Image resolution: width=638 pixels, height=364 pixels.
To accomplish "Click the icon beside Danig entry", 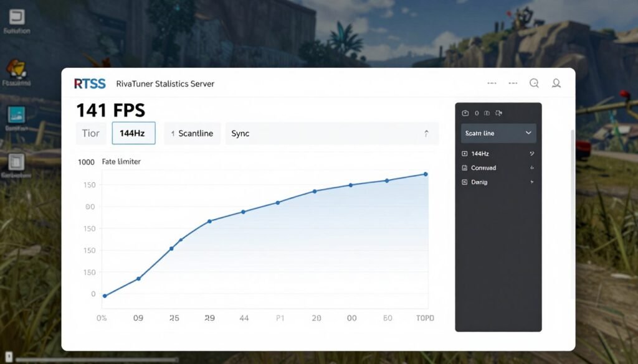I will 465,182.
